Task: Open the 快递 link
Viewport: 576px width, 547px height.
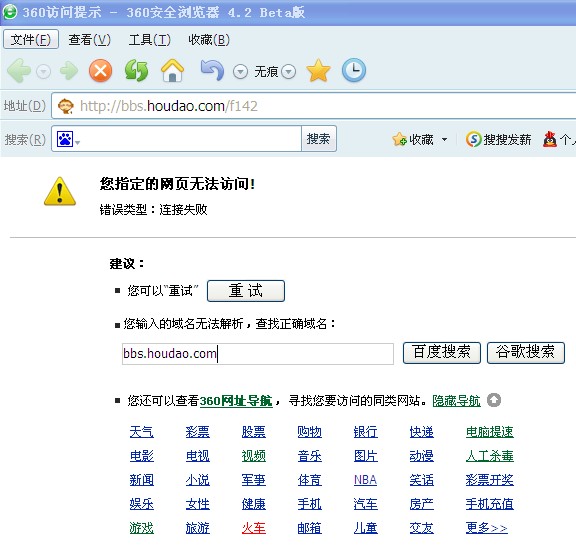Action: [422, 432]
